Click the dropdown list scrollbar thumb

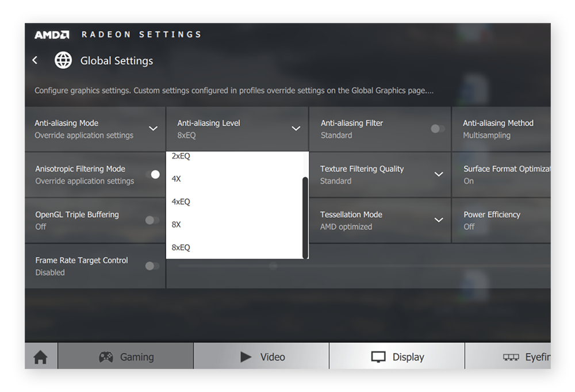[x=305, y=218]
